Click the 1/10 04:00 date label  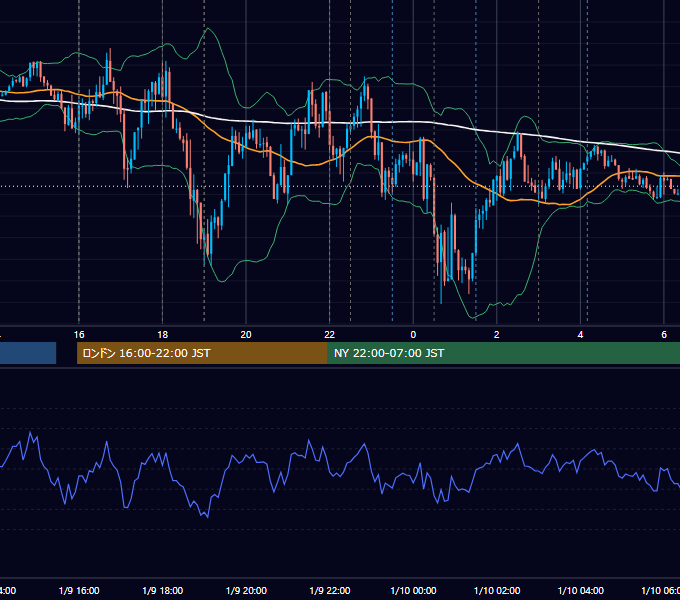click(581, 591)
